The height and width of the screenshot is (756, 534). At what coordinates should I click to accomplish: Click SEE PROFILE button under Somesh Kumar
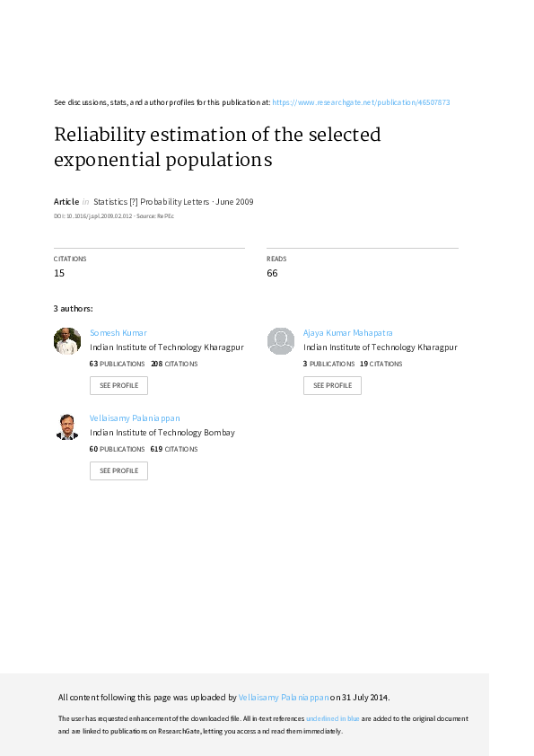[x=118, y=385]
